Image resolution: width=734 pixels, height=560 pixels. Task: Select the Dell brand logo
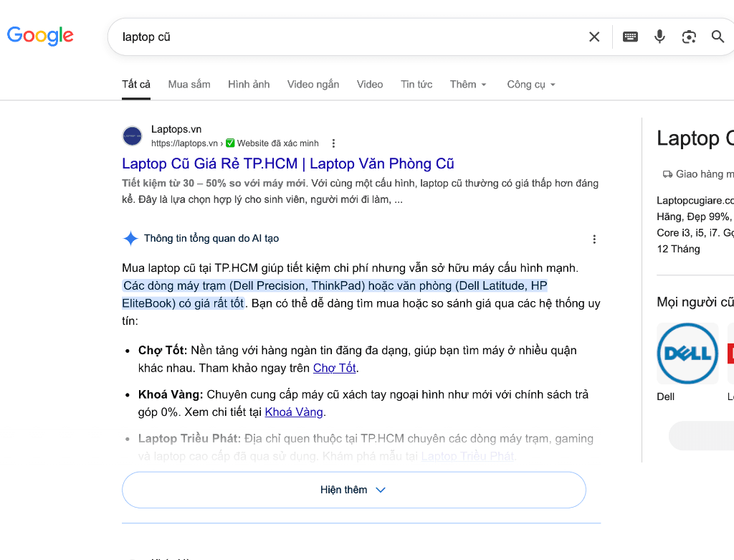[687, 353]
